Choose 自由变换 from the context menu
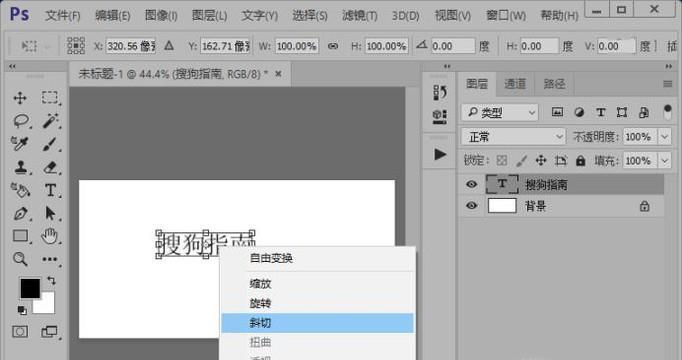This screenshot has height=360, width=682. [x=318, y=258]
